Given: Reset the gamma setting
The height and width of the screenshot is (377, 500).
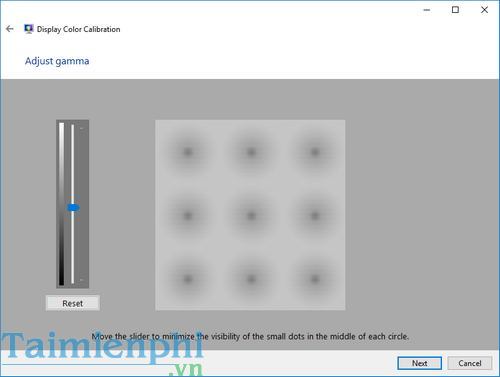Looking at the screenshot, I should [73, 303].
